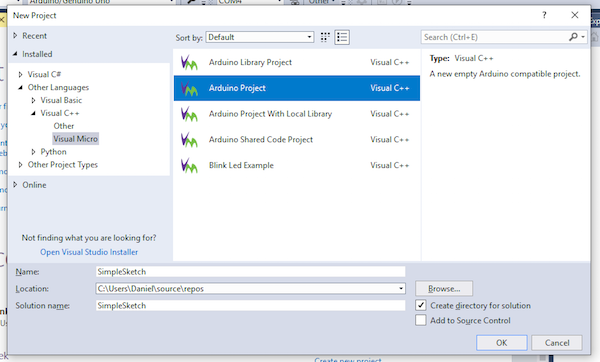Enable Add to Source Control checkbox
This screenshot has height=362, width=600.
click(421, 320)
